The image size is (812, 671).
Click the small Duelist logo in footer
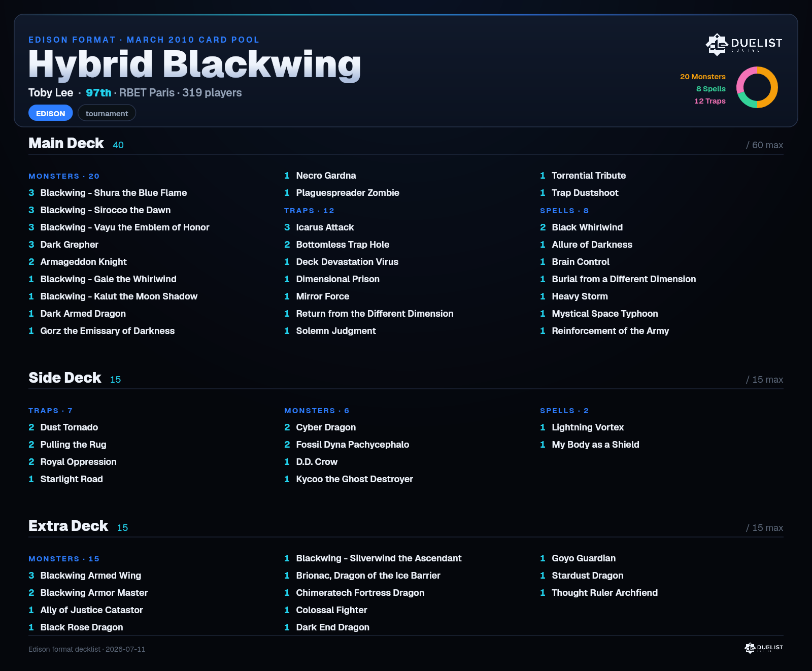(764, 648)
